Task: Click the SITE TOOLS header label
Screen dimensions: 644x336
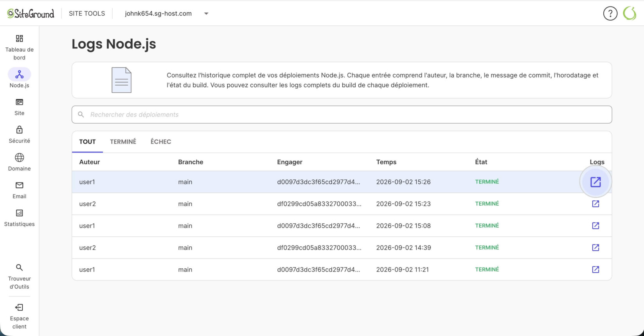Action: (87, 13)
